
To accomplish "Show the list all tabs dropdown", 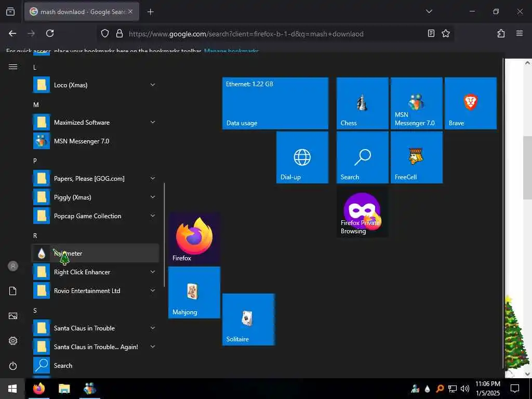I will (429, 11).
